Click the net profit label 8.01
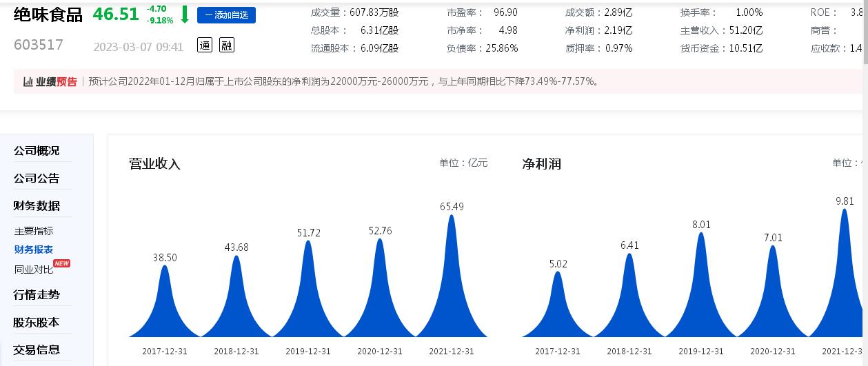Screen dimensions: 868x366 [701, 225]
